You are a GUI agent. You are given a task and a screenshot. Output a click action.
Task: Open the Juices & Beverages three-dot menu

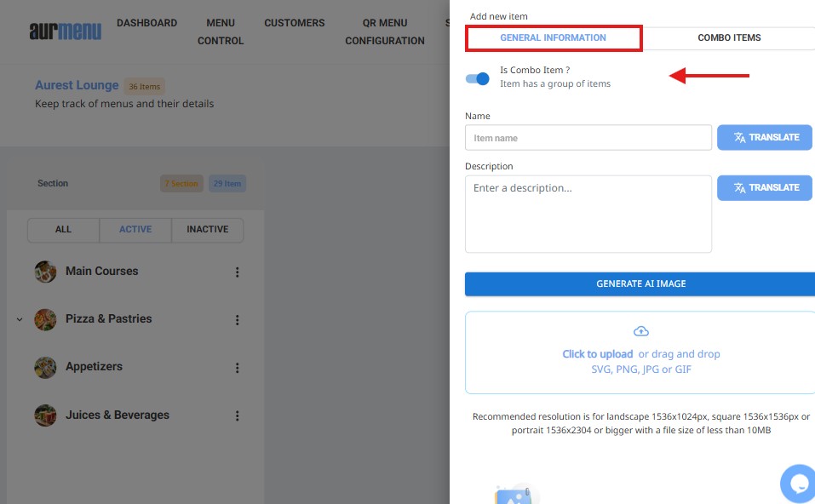click(237, 416)
